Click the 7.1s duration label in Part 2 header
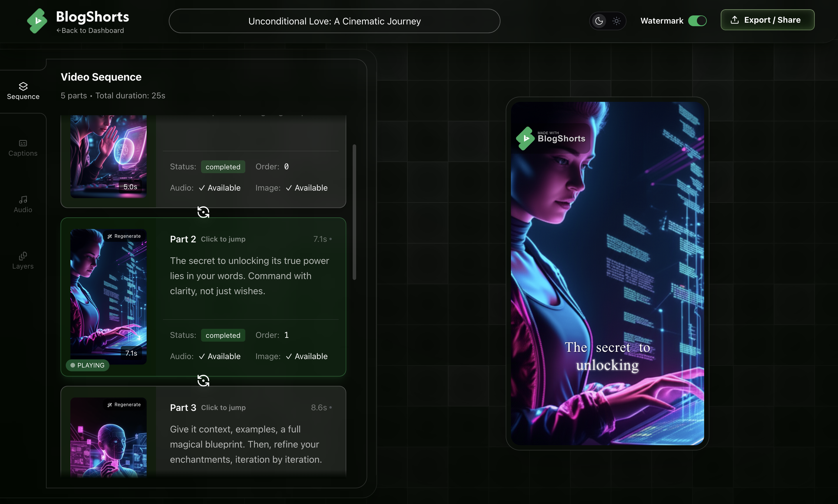 click(x=320, y=239)
